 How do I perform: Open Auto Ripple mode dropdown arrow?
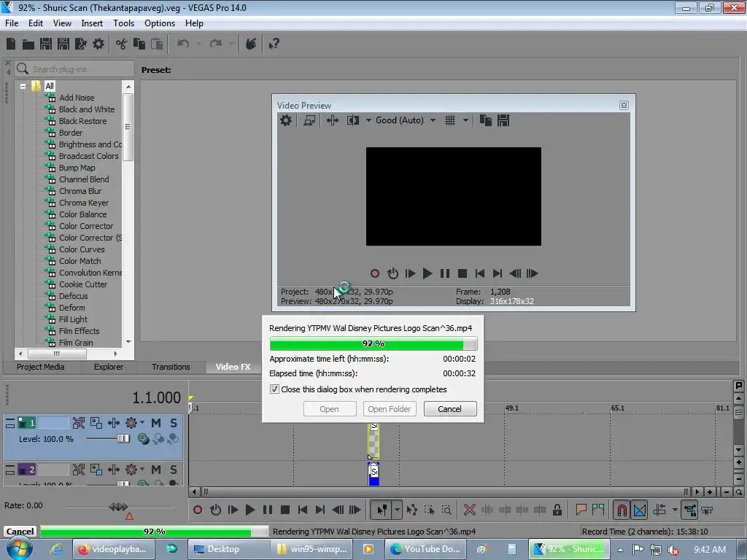(x=675, y=510)
